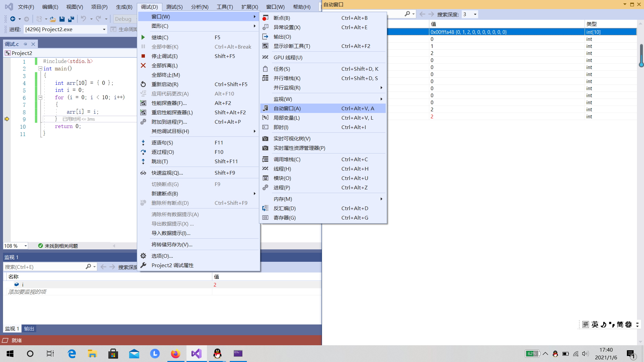
Task: Expand the search depth dropdown in Autos
Action: (475, 14)
